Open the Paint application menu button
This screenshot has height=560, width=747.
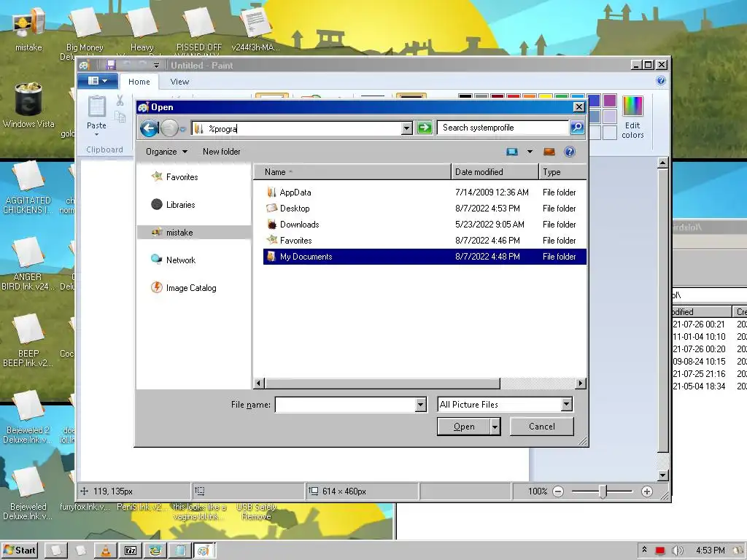point(98,81)
